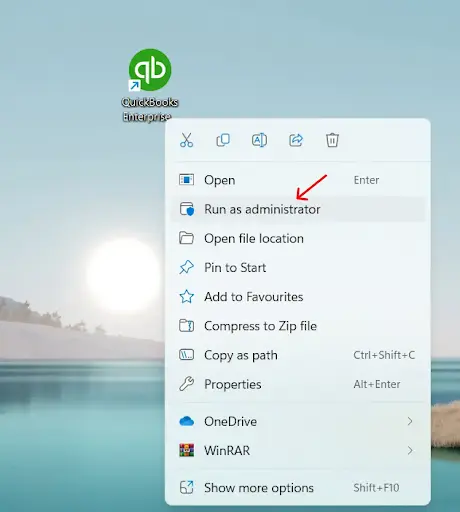Viewport: 460px width, 512px height.
Task: Click the icon beside Show more options
Action: (x=186, y=488)
